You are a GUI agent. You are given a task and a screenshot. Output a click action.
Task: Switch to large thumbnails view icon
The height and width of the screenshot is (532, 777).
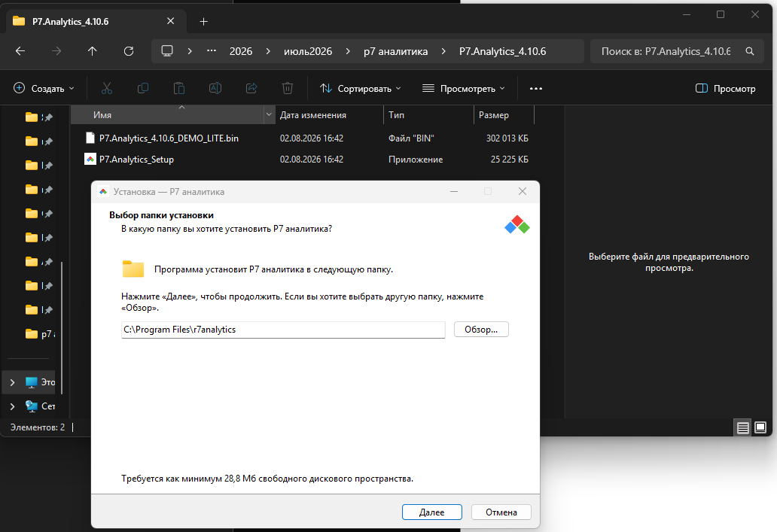tap(760, 427)
